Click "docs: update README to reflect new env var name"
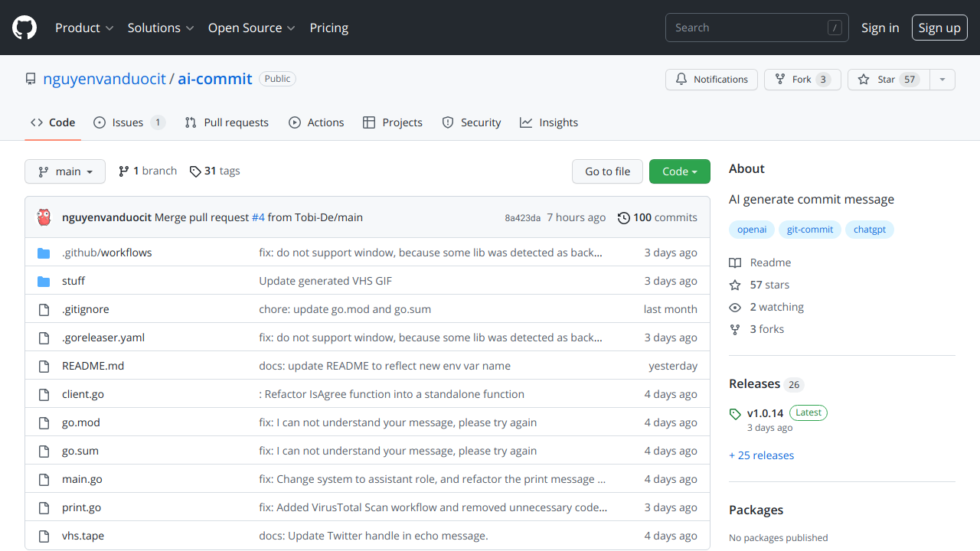Image resolution: width=980 pixels, height=551 pixels. (385, 366)
